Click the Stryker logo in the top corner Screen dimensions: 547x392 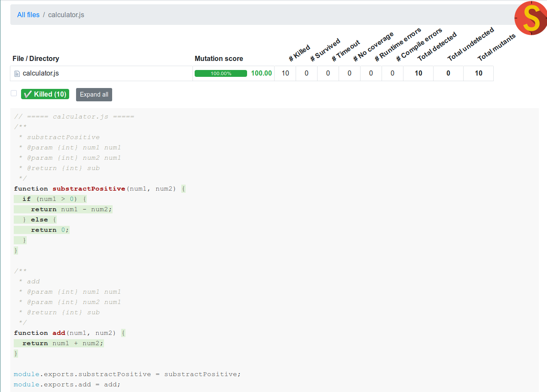pyautogui.click(x=530, y=18)
